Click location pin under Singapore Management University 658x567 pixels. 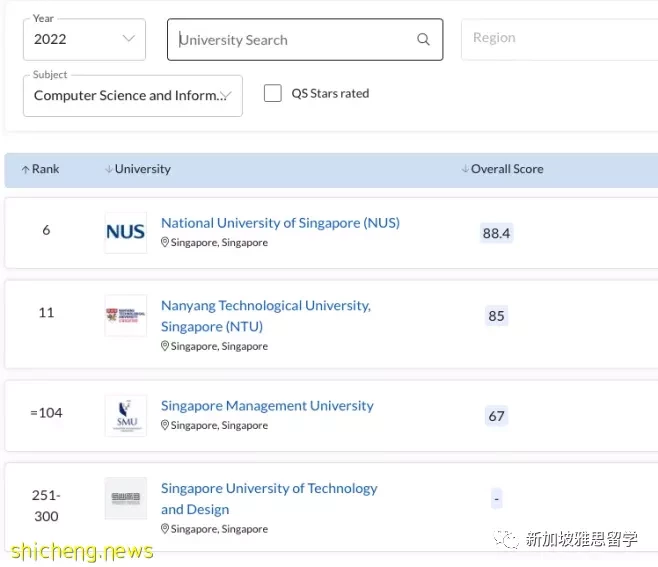pos(165,425)
